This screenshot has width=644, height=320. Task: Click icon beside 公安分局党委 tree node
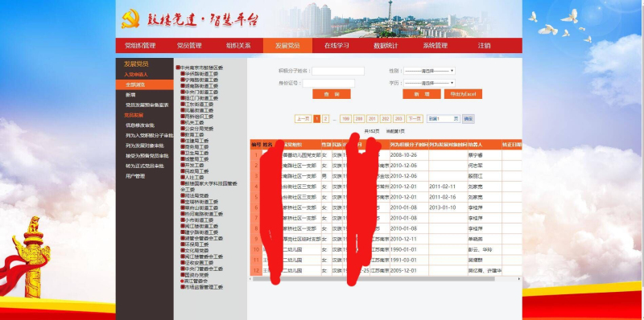click(x=183, y=129)
